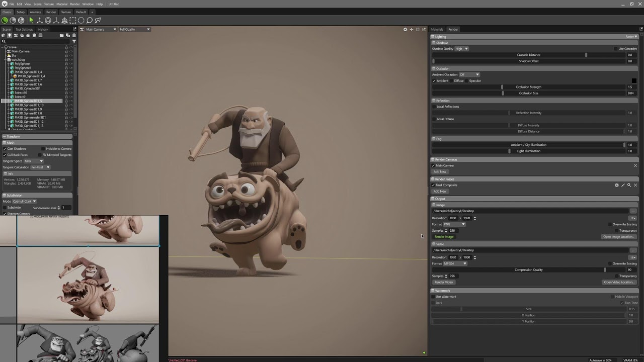Open Subdivision Mode Catmull-Clark dropdown
The image size is (644, 362).
[25, 201]
